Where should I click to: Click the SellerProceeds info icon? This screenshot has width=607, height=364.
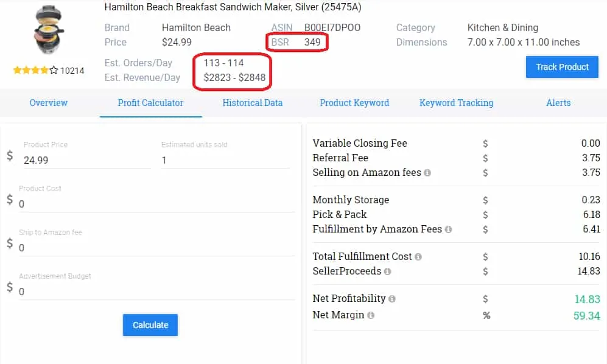388,271
